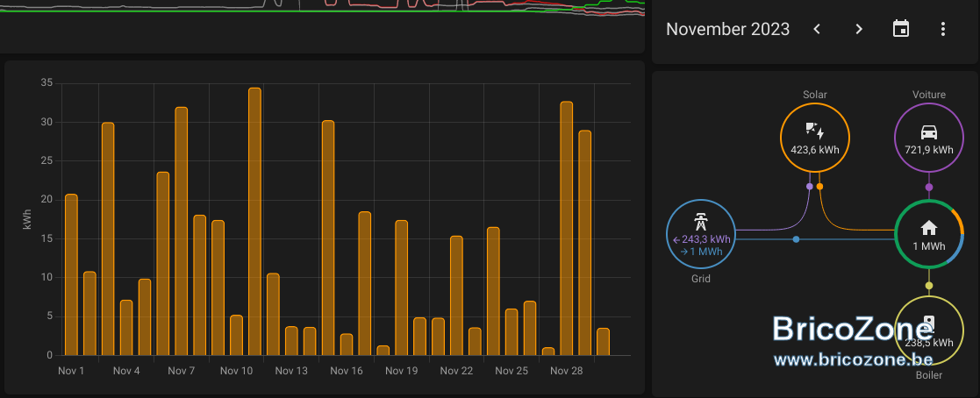Advance to next month with right chevron

coord(859,29)
